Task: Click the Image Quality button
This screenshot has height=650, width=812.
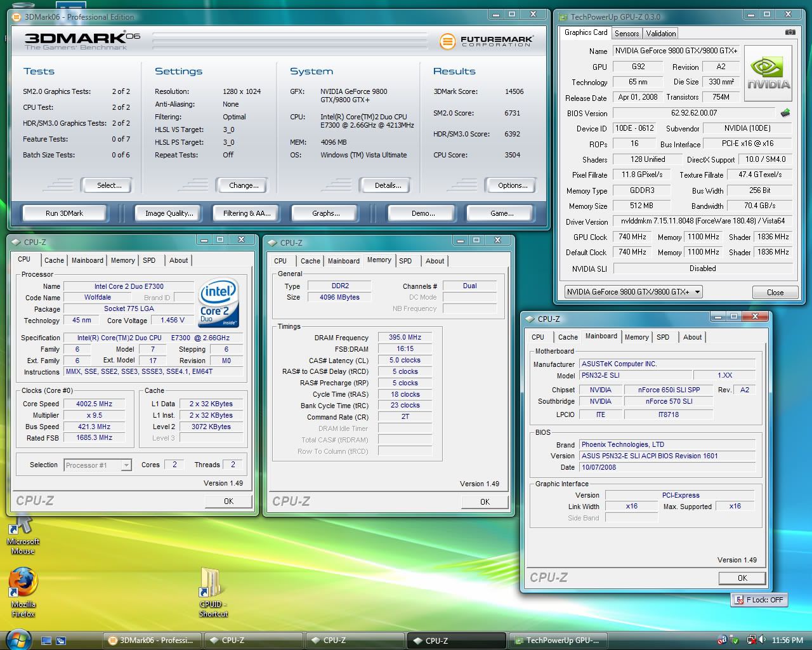Action: click(x=169, y=213)
